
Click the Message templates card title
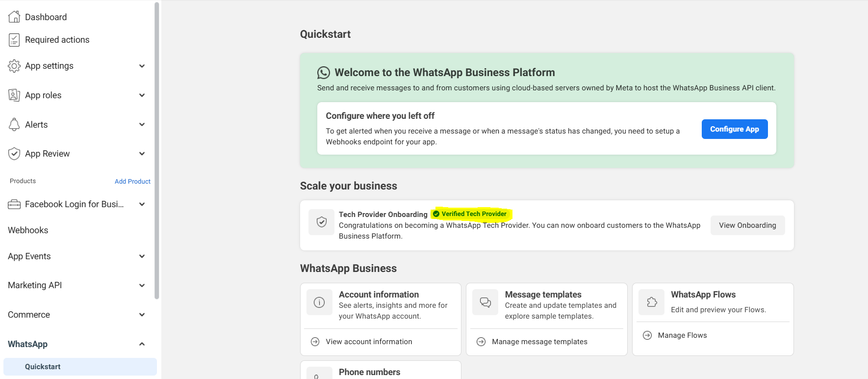[x=543, y=295]
